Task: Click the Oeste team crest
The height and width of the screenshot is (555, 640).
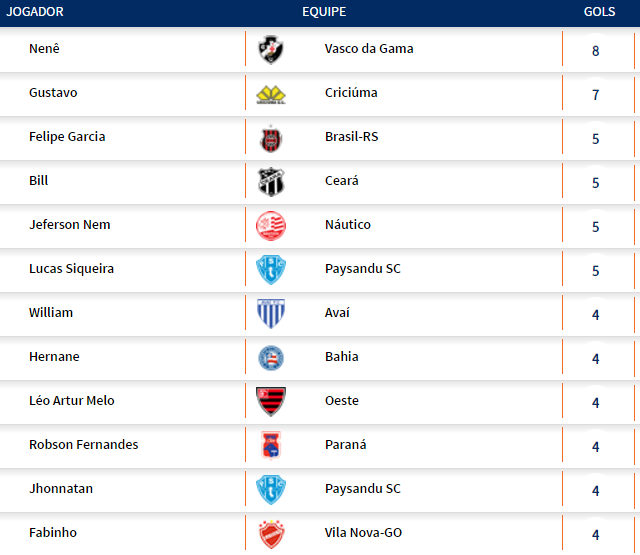Action: [x=271, y=402]
